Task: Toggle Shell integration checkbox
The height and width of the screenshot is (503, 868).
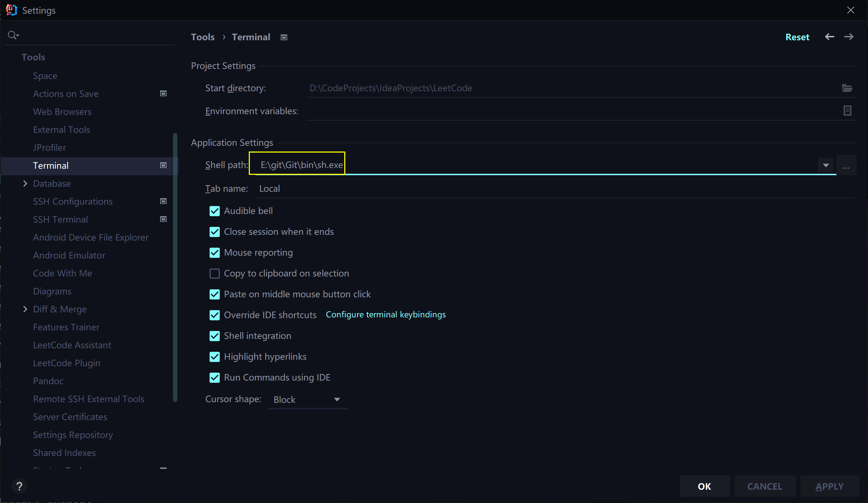Action: pos(215,336)
